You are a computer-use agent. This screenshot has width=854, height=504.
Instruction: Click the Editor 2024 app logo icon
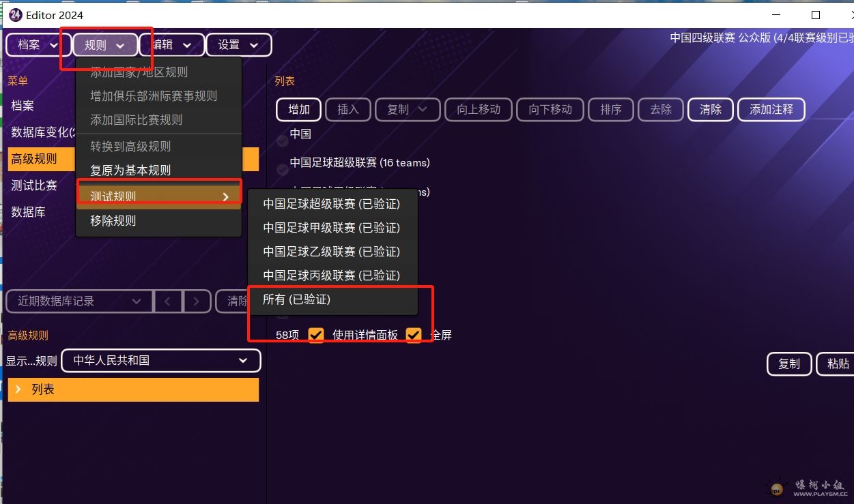[x=15, y=14]
